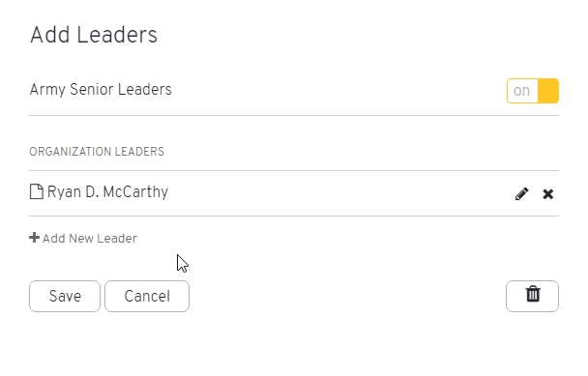Click the Organization Leaders section header
The width and height of the screenshot is (588, 376).
coord(97,152)
